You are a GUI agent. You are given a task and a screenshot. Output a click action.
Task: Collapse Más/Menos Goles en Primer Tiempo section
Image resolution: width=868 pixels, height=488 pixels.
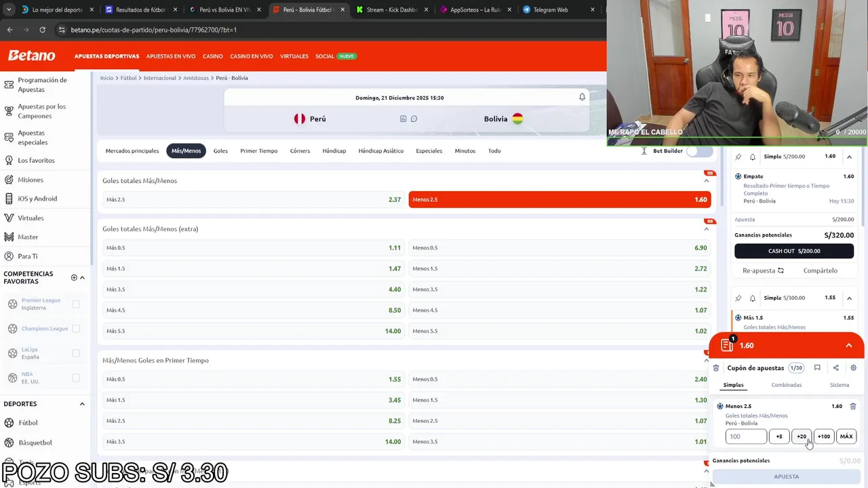tap(706, 361)
